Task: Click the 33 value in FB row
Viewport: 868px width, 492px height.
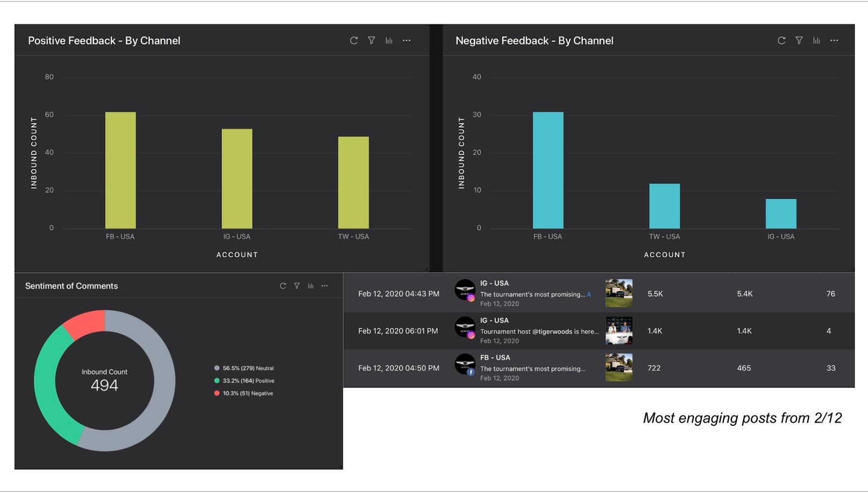Action: point(831,368)
